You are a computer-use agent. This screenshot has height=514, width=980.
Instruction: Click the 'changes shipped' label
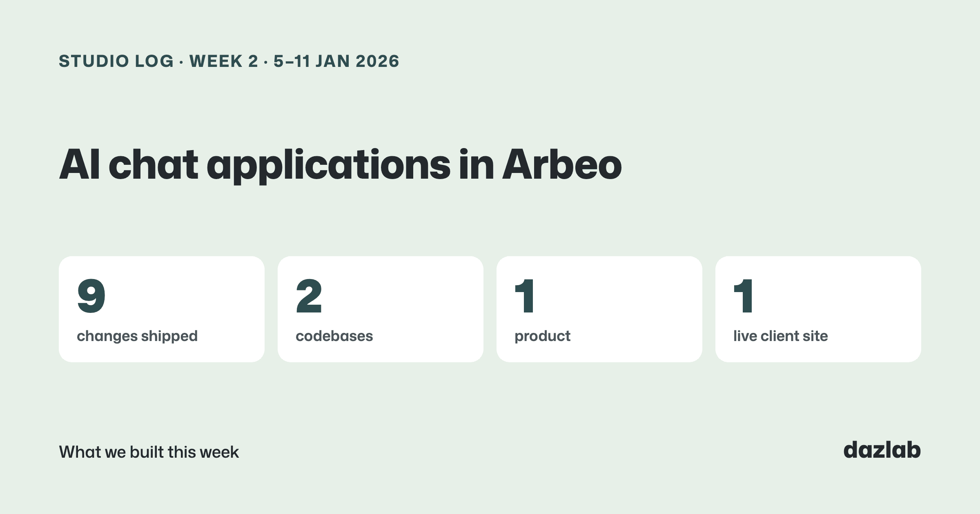click(137, 336)
